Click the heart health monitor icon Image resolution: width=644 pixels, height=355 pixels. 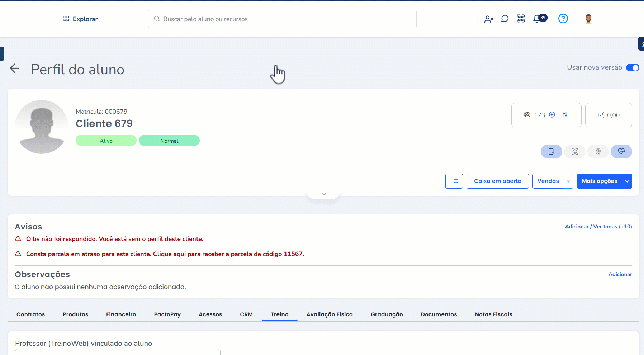point(621,151)
